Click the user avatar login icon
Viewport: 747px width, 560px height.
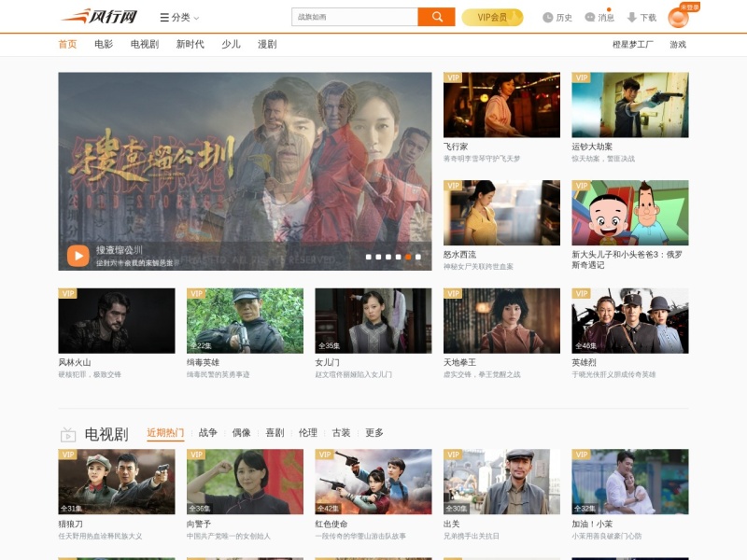tap(679, 18)
